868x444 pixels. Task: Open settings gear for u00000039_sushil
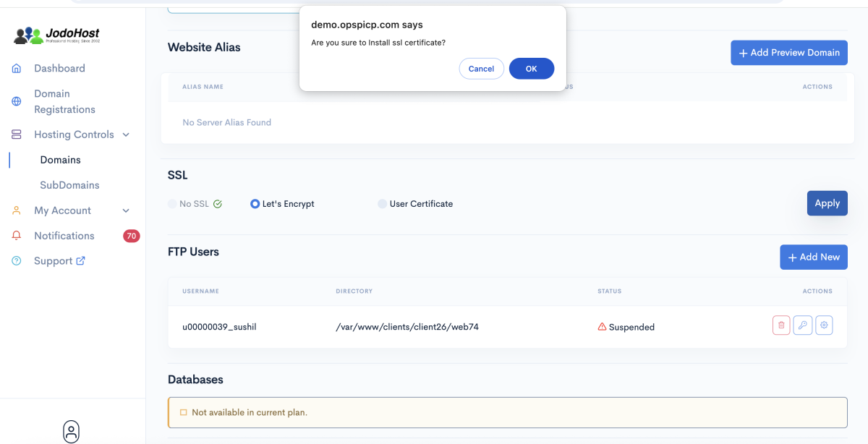(824, 325)
